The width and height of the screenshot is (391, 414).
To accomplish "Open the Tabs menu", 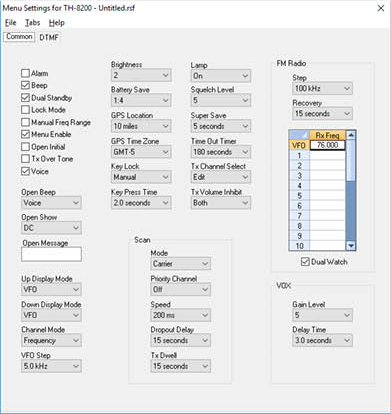I will 33,23.
